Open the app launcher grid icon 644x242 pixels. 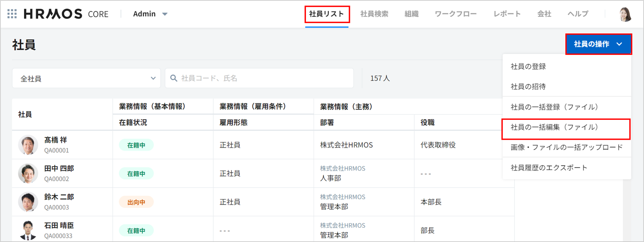12,14
